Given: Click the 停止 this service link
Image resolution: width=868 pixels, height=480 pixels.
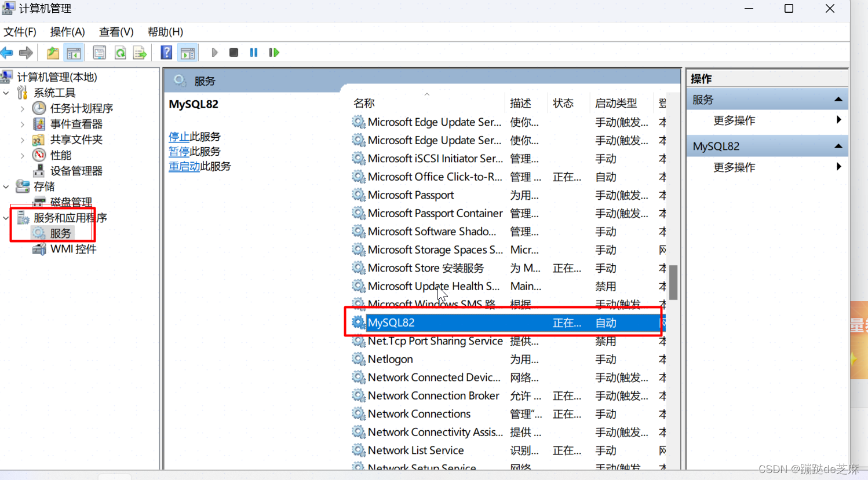Looking at the screenshot, I should point(179,137).
